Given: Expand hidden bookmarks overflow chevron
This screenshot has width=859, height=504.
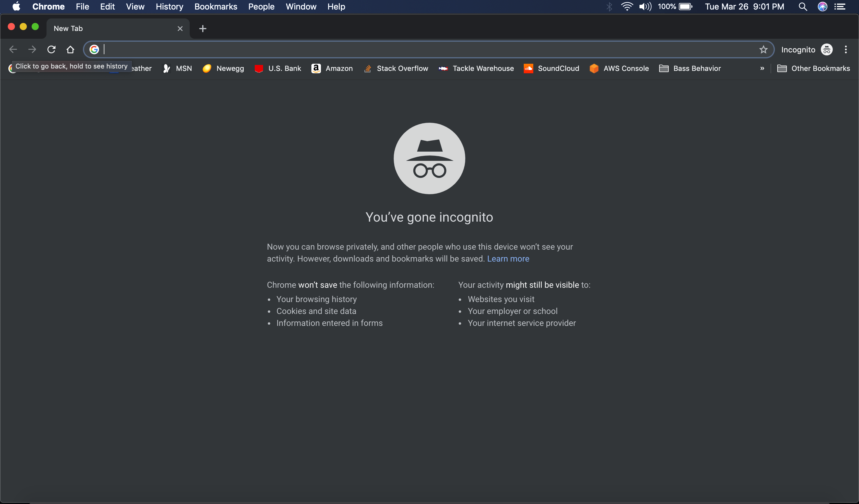Looking at the screenshot, I should point(762,69).
